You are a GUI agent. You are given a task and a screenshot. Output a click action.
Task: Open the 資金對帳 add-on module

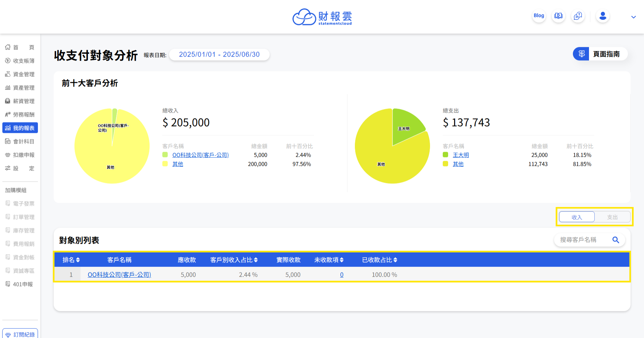[x=20, y=257]
